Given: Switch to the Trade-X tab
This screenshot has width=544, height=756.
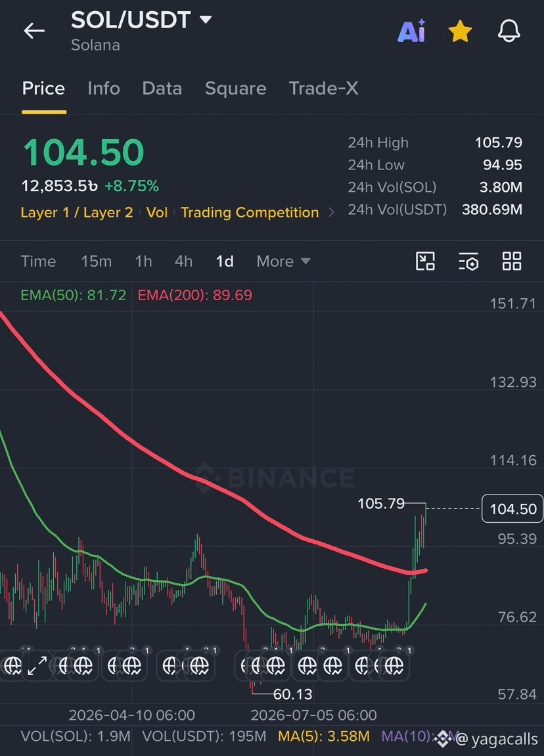Looking at the screenshot, I should [323, 89].
